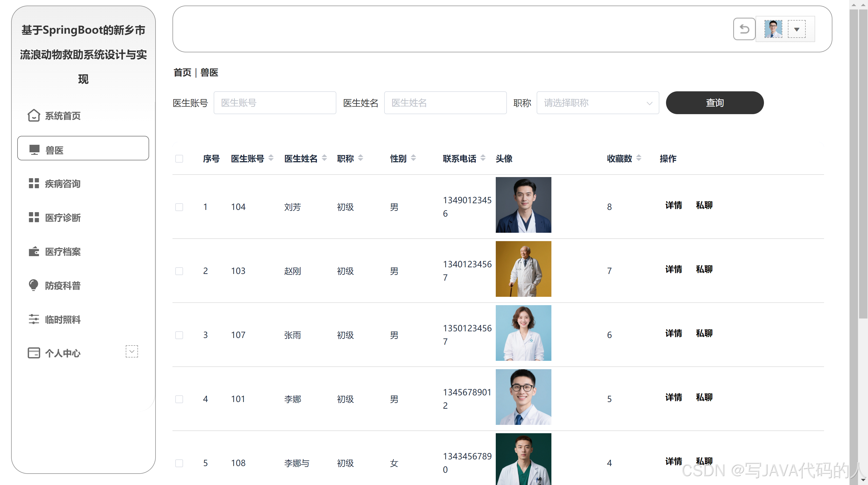Viewport: 868px width, 485px height.
Task: Click 详情 for doctor 张雨
Action: [674, 333]
